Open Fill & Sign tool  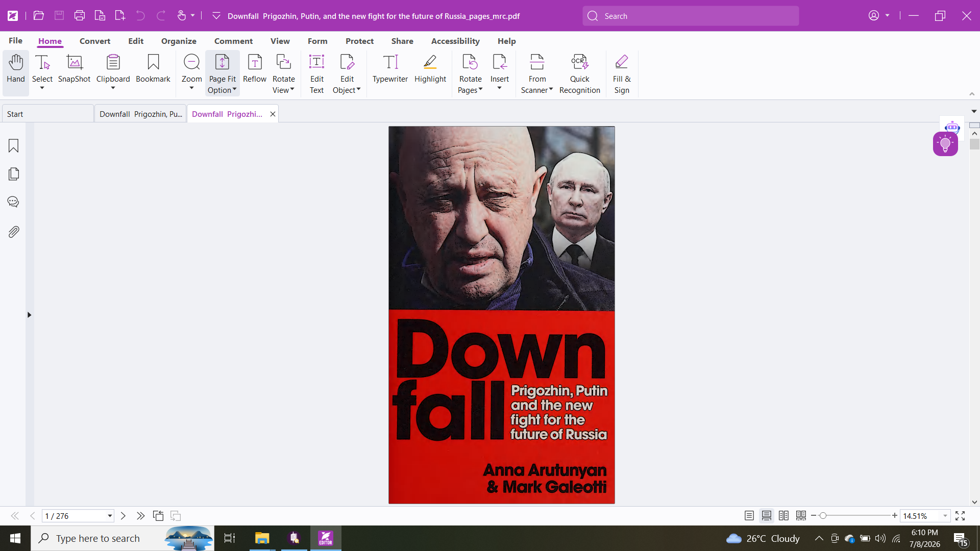pyautogui.click(x=622, y=74)
